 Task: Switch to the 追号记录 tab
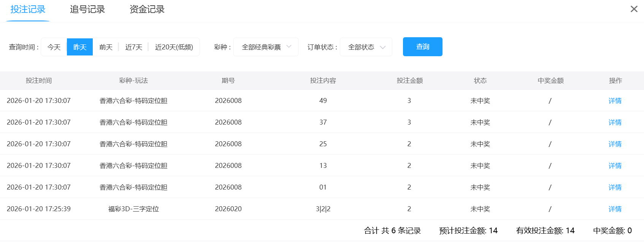click(x=87, y=9)
